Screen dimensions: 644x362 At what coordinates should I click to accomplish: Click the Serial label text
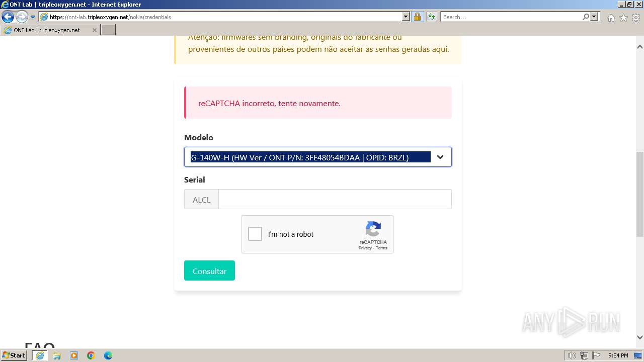(195, 179)
